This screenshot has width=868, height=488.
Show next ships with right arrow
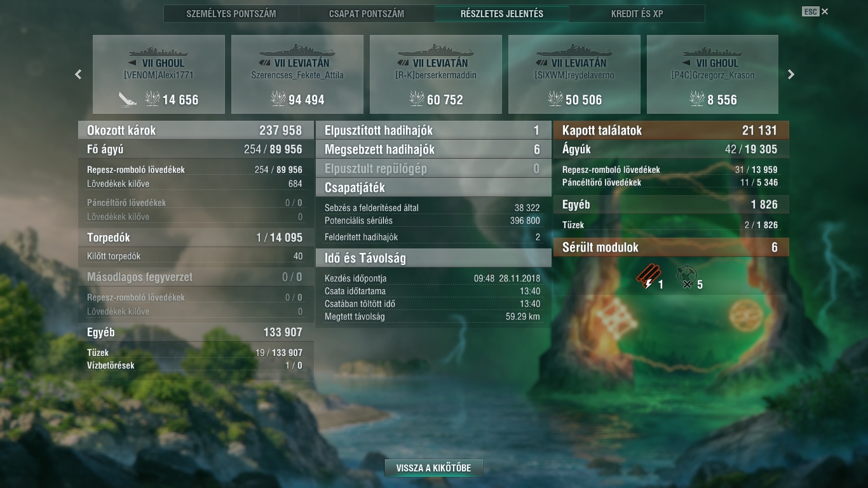point(791,74)
